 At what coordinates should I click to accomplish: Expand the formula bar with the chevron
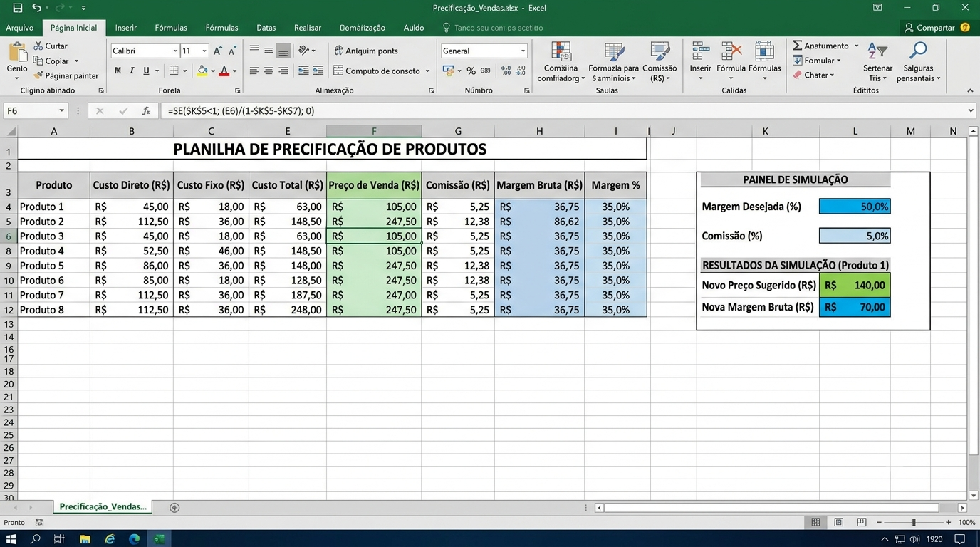pos(971,111)
